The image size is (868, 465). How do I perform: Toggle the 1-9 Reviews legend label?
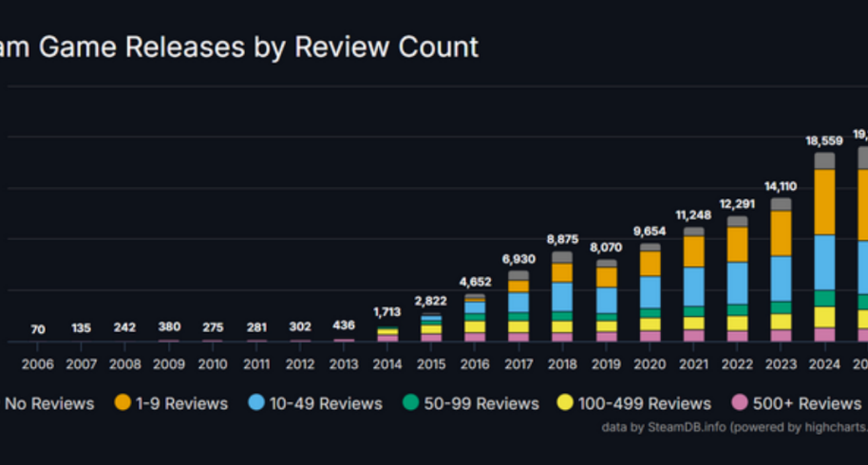coord(179,403)
